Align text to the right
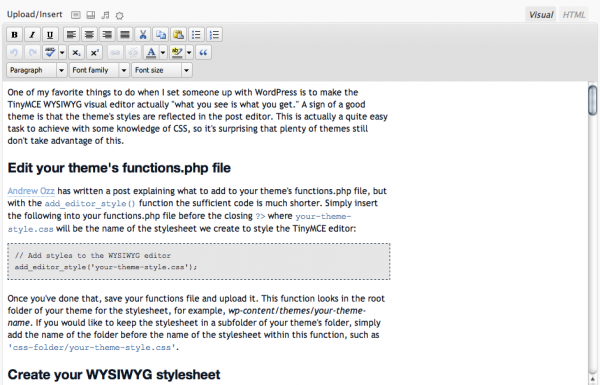 pyautogui.click(x=107, y=34)
